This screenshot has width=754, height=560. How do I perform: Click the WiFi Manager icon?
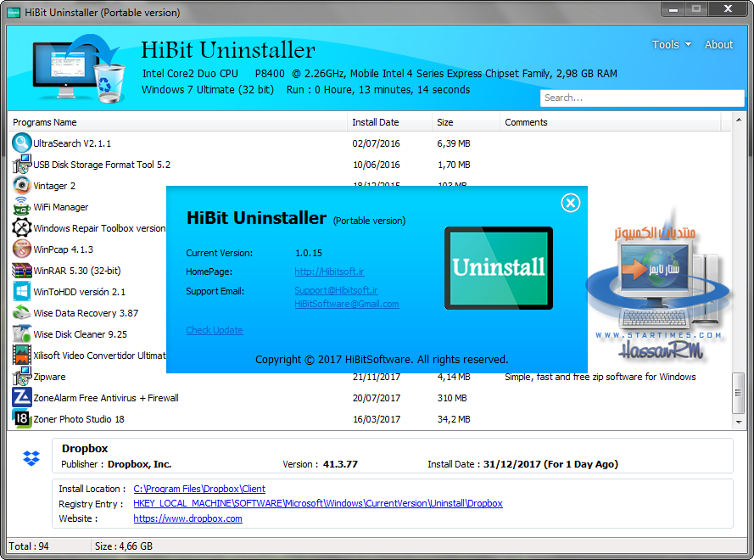pyautogui.click(x=21, y=206)
